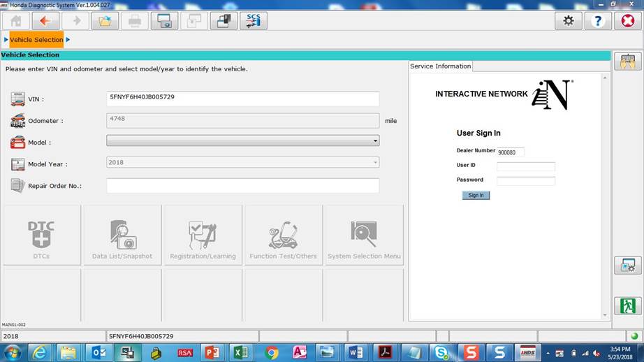Image resolution: width=644 pixels, height=362 pixels.
Task: Click the keyboard icon on the right sidebar
Action: (x=627, y=61)
